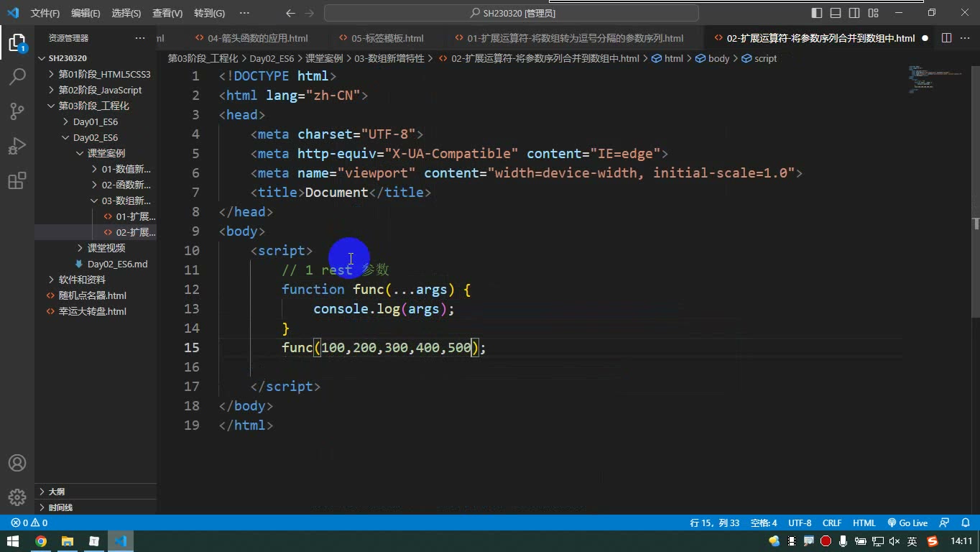This screenshot has height=552, width=980.
Task: Expand the 大纲 outline section
Action: (x=96, y=492)
